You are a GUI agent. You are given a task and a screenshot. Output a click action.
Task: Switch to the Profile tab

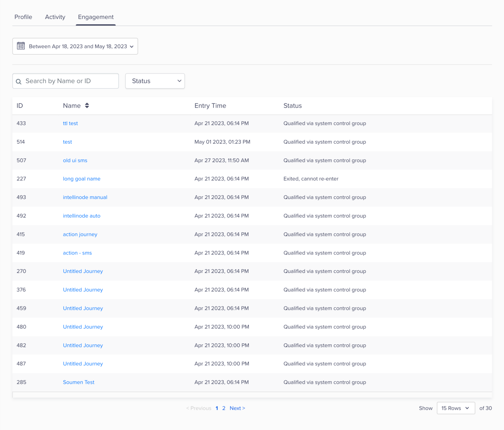tap(24, 17)
